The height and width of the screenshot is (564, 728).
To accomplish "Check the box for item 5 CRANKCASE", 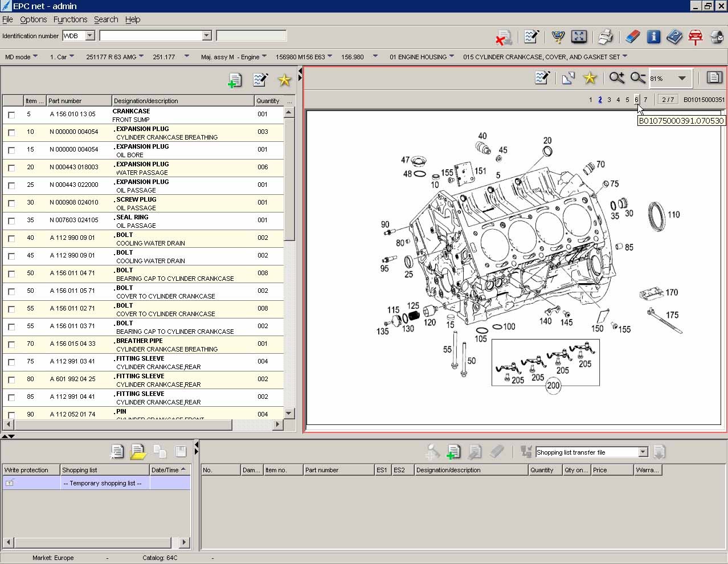I will pos(11,115).
